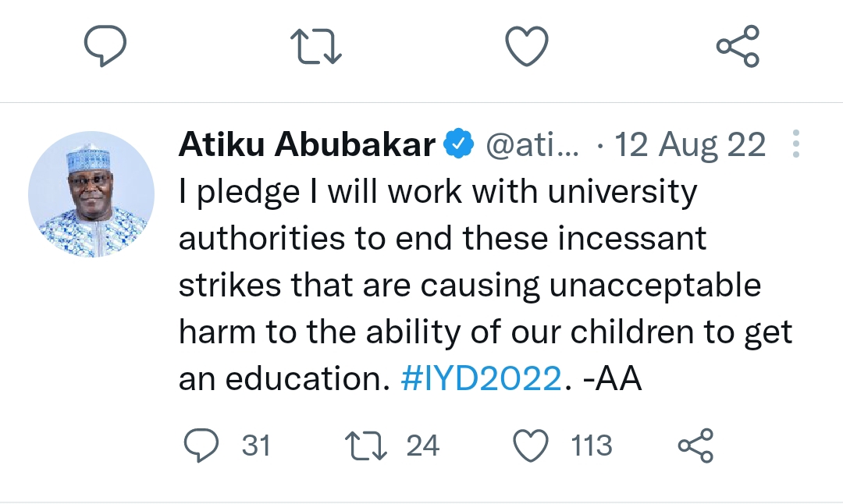
Task: Open the Atiku Abubakar display name link
Action: coord(307,145)
